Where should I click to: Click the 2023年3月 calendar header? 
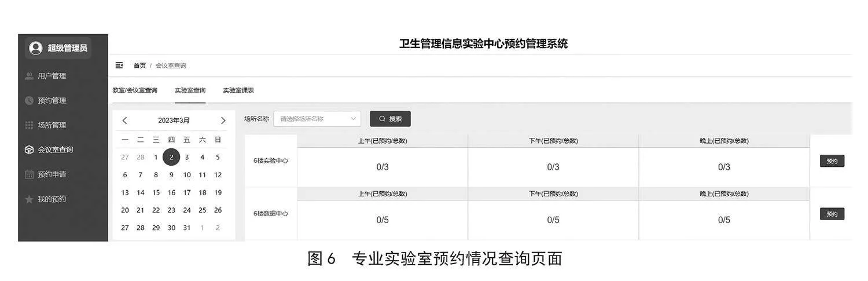point(174,121)
